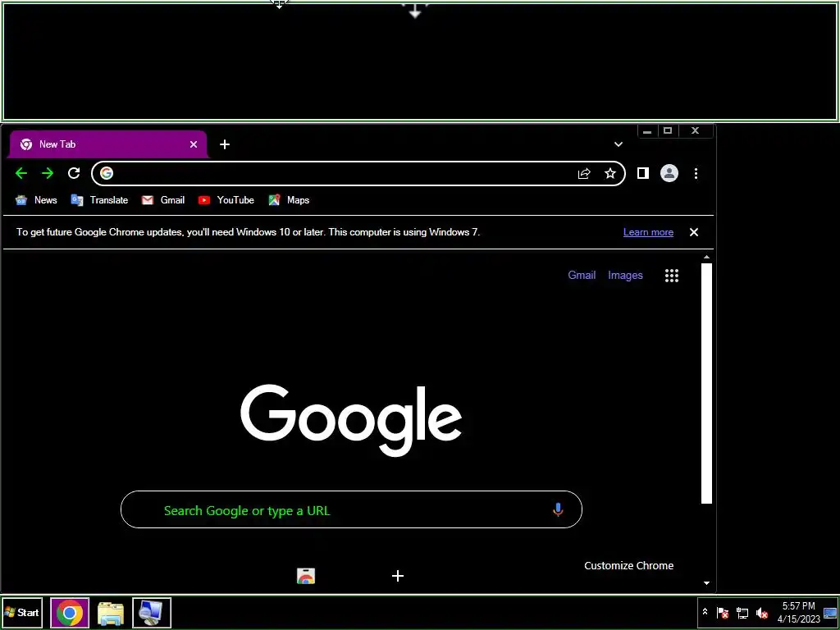Screen dimensions: 840x630
Task: Go back with the green back arrow
Action: pos(21,173)
